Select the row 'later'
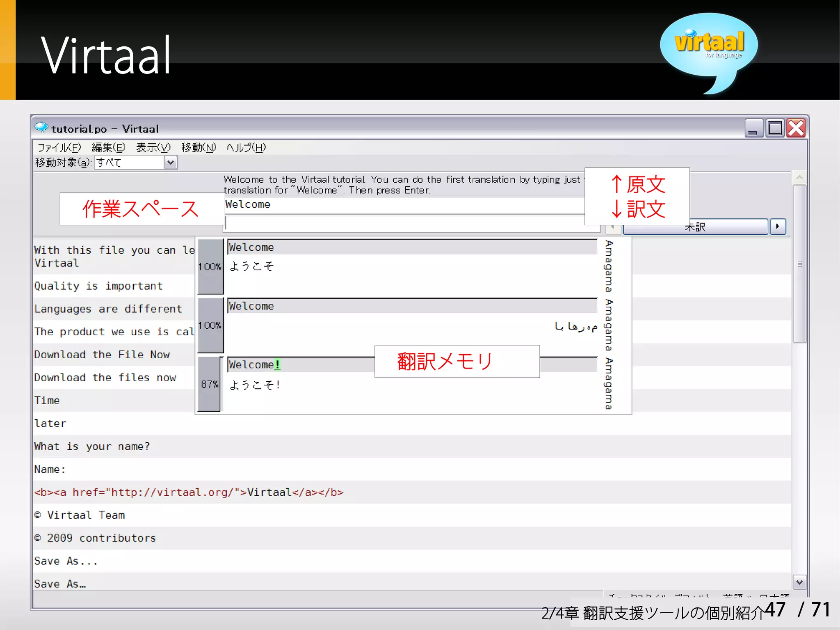Image resolution: width=840 pixels, height=630 pixels. [x=412, y=424]
